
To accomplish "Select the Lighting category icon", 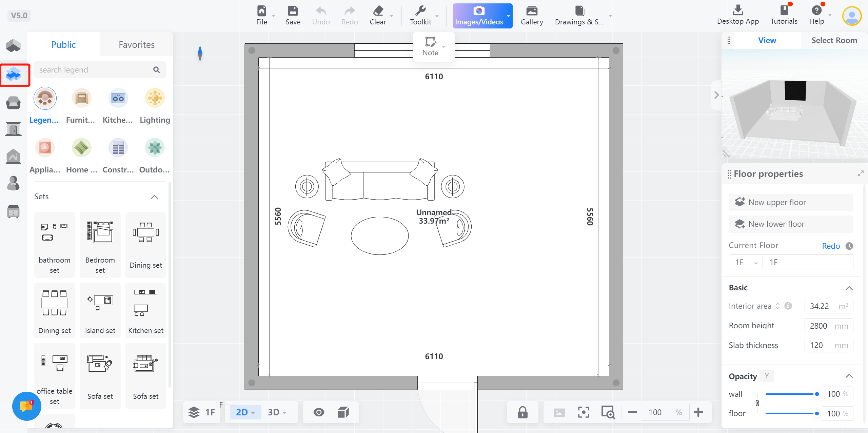I will pos(155,99).
